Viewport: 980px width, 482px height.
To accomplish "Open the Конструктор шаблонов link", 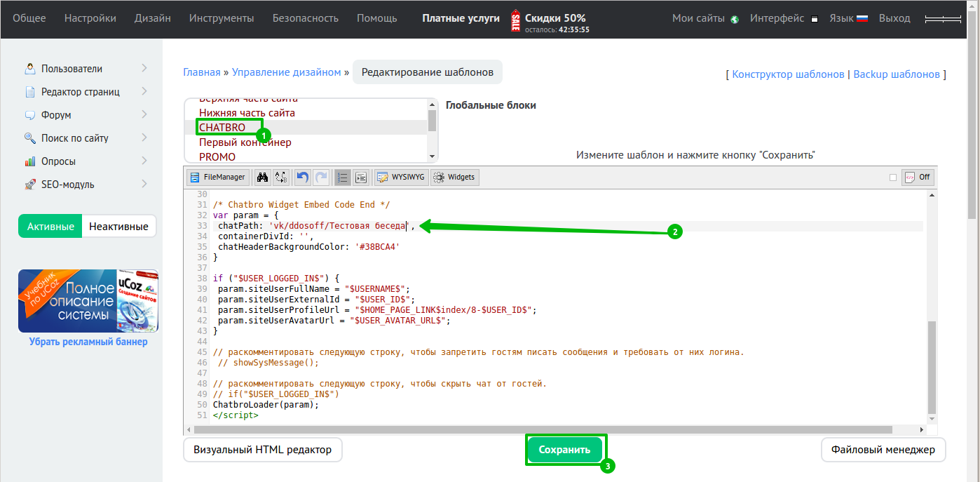I will (789, 74).
